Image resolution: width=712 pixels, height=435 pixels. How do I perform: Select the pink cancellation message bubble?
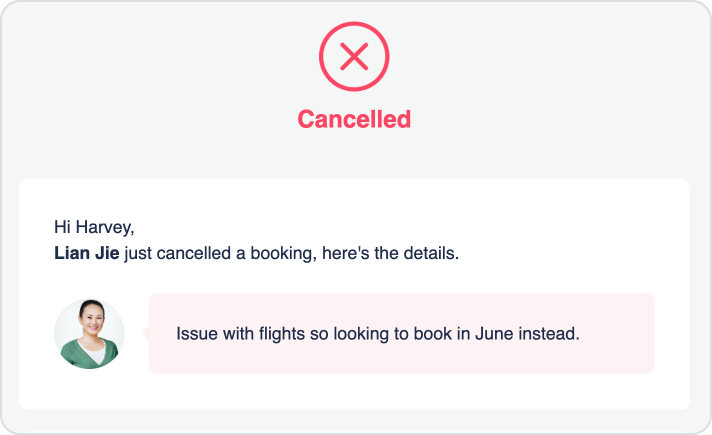401,333
